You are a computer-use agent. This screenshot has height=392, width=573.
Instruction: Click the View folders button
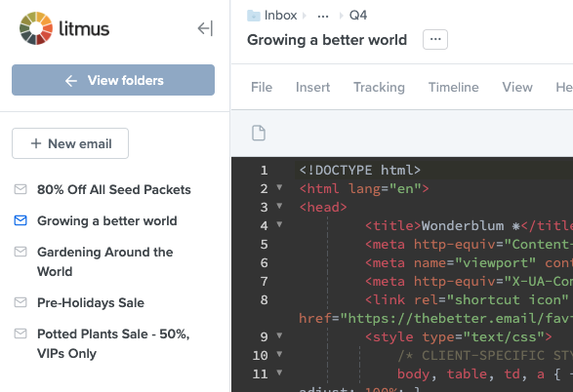[x=113, y=80]
